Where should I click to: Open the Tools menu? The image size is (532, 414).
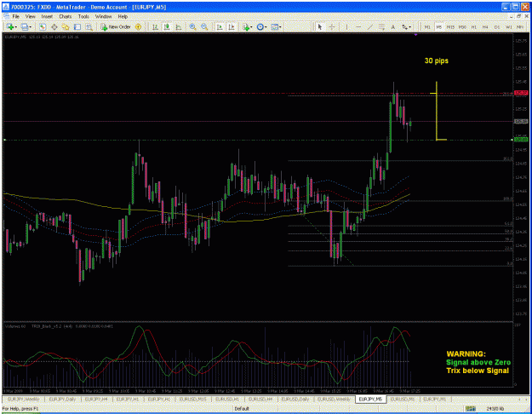tap(83, 16)
